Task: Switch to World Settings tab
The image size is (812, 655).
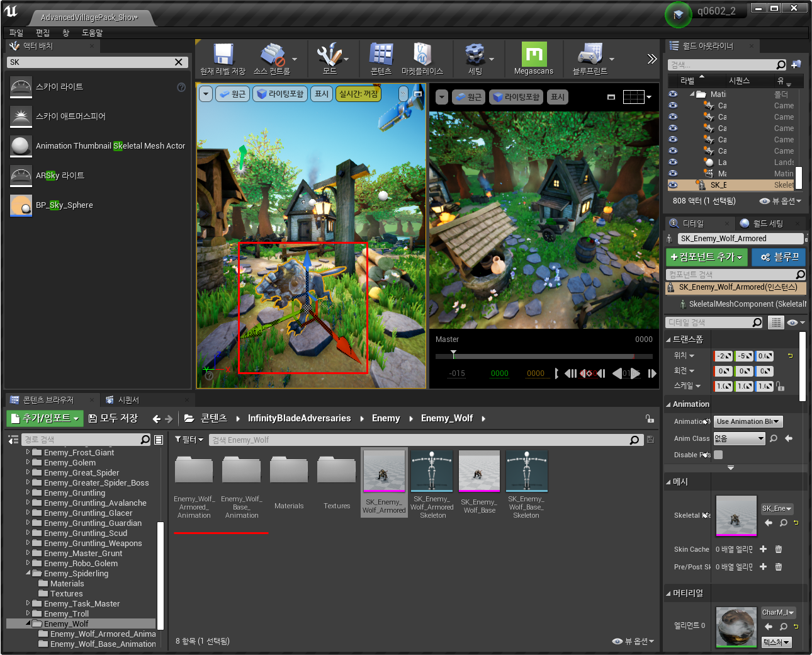Action: click(x=768, y=224)
